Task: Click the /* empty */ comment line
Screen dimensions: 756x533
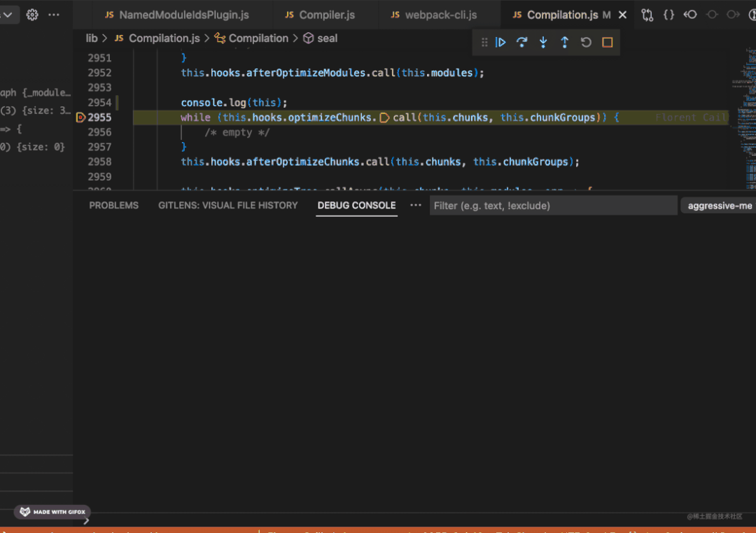Action: click(237, 132)
